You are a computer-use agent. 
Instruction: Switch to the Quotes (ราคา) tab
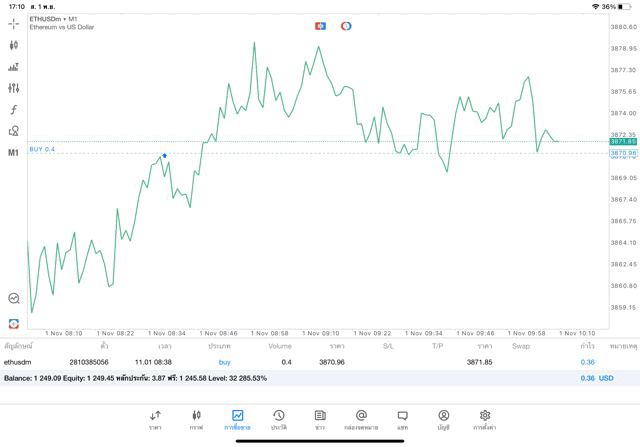pos(155,419)
